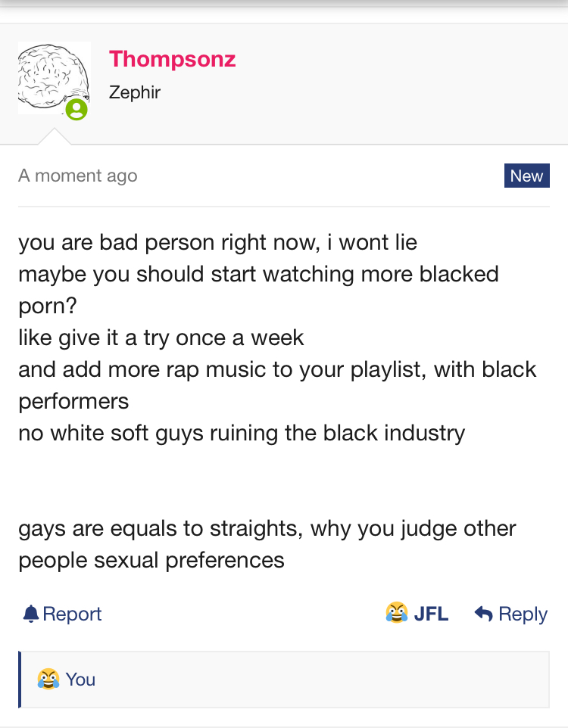Screen dimensions: 568x728
Task: Click the 'no white soft guys' line
Action: click(x=242, y=433)
